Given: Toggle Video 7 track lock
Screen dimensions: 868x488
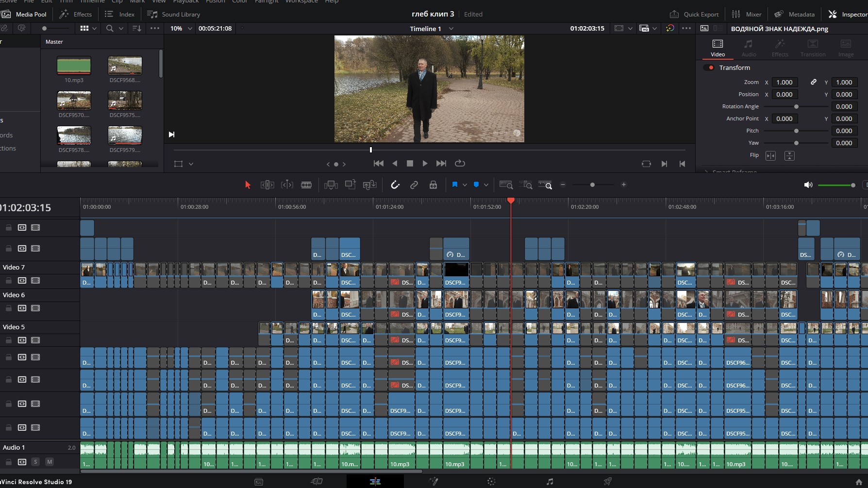Looking at the screenshot, I should click(x=9, y=280).
